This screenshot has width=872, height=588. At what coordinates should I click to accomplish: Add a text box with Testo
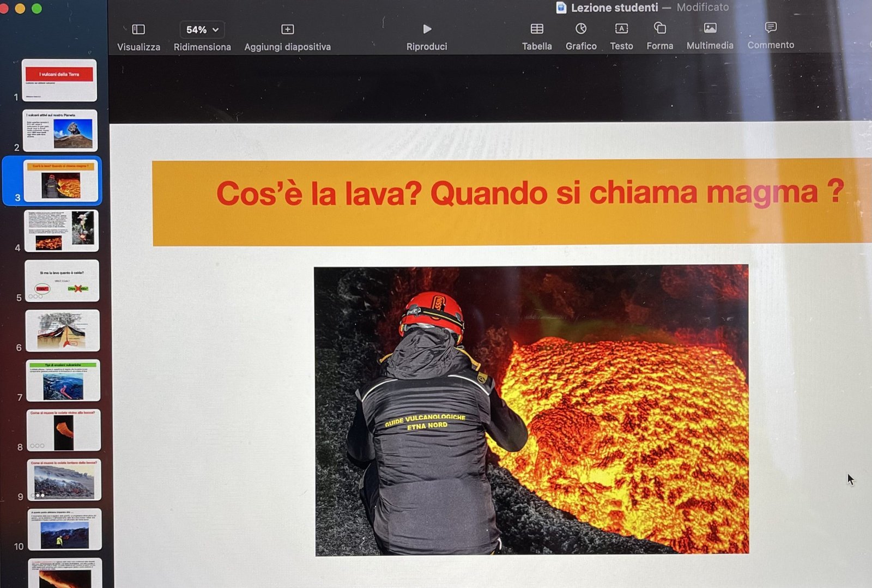tap(621, 28)
